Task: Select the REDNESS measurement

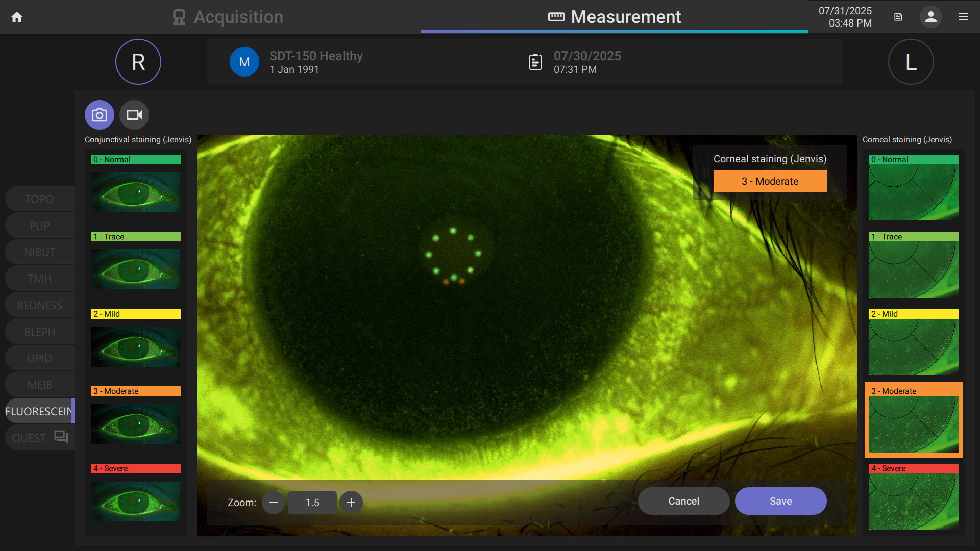Action: point(39,305)
